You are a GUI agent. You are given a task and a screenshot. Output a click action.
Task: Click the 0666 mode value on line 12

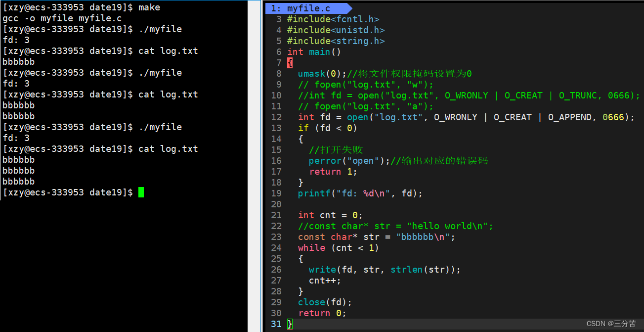point(613,117)
